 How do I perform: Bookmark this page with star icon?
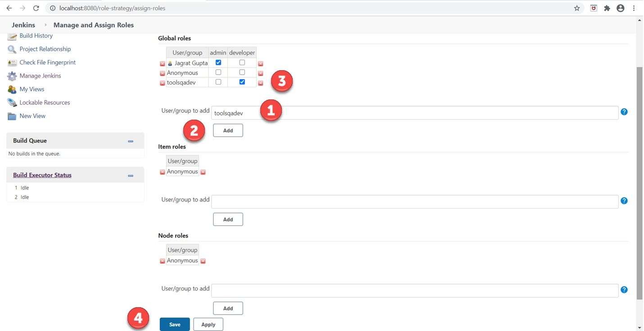577,8
